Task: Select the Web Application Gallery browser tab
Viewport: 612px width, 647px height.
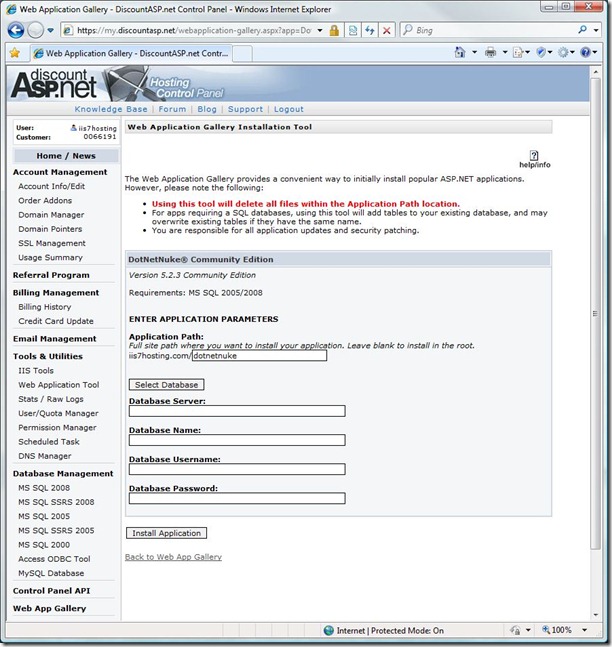Action: 131,53
